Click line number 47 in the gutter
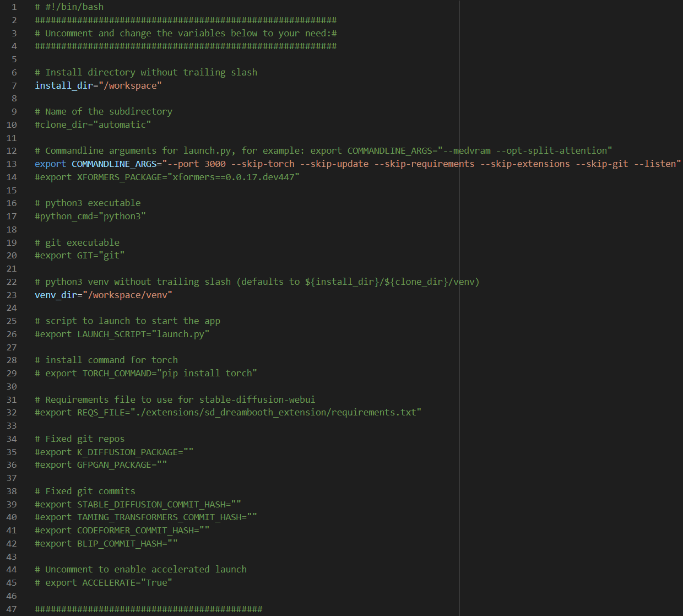Image resolution: width=683 pixels, height=616 pixels. click(12, 609)
